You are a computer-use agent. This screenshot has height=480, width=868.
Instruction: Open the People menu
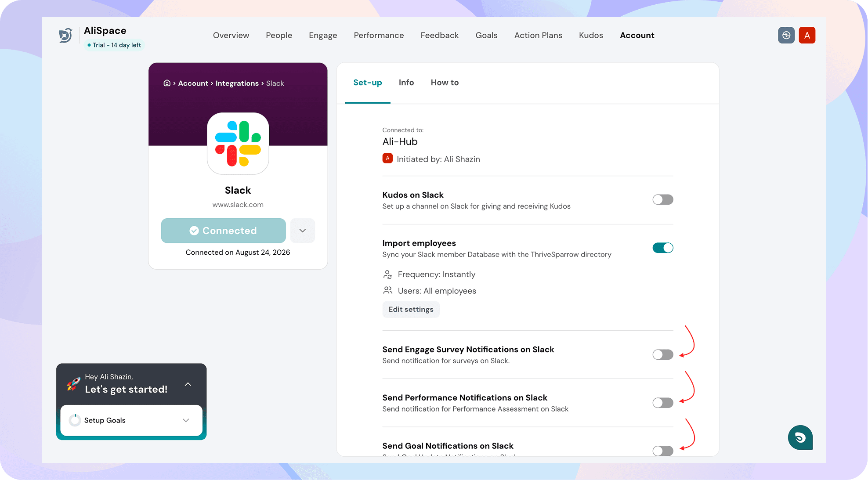coord(279,35)
